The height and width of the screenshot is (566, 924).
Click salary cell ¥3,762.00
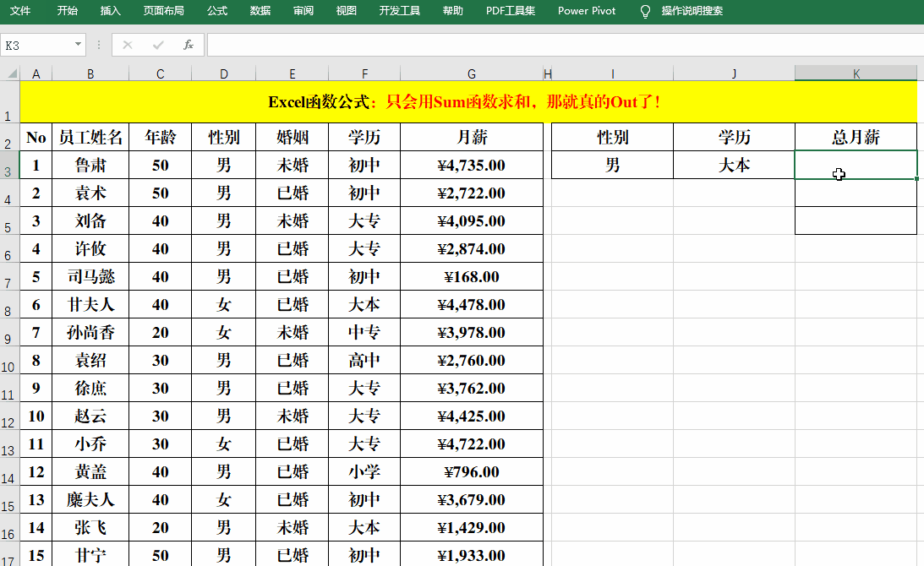(x=472, y=388)
